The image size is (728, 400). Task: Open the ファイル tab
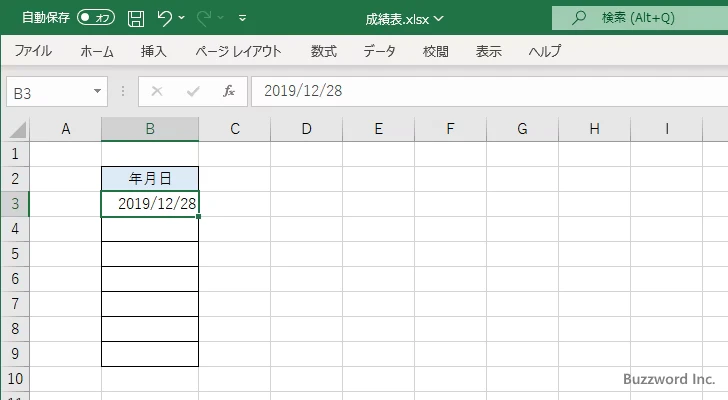33,51
